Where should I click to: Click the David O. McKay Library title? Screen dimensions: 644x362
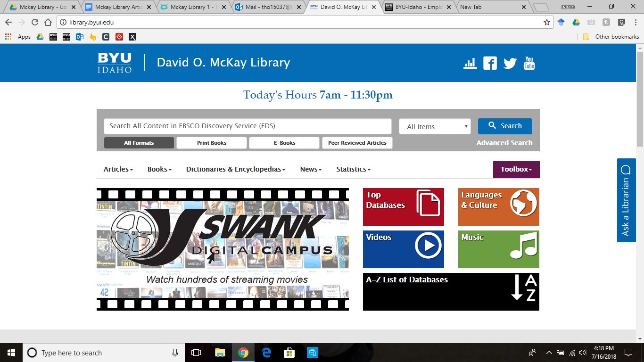[223, 63]
